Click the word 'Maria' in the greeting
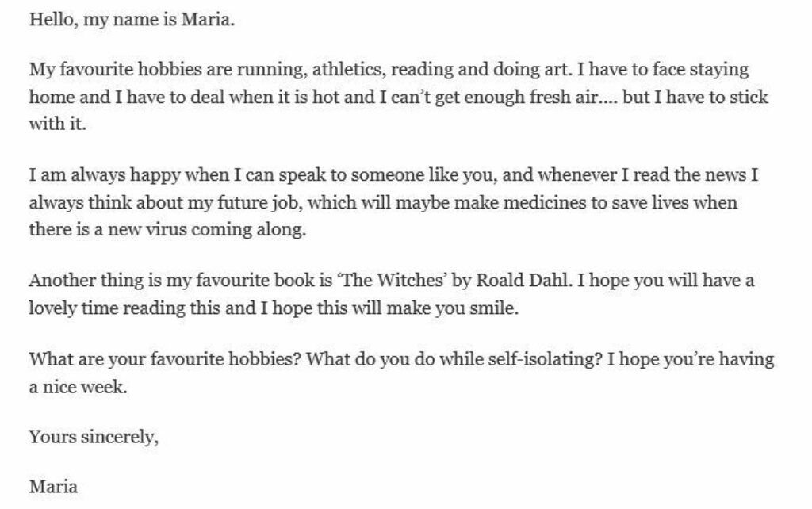This screenshot has height=509, width=812. coord(208,20)
